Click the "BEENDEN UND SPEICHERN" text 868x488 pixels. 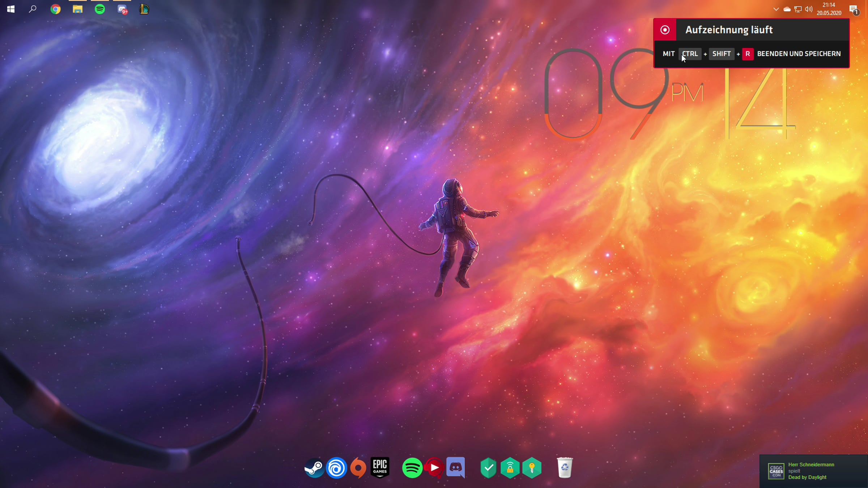tap(799, 54)
